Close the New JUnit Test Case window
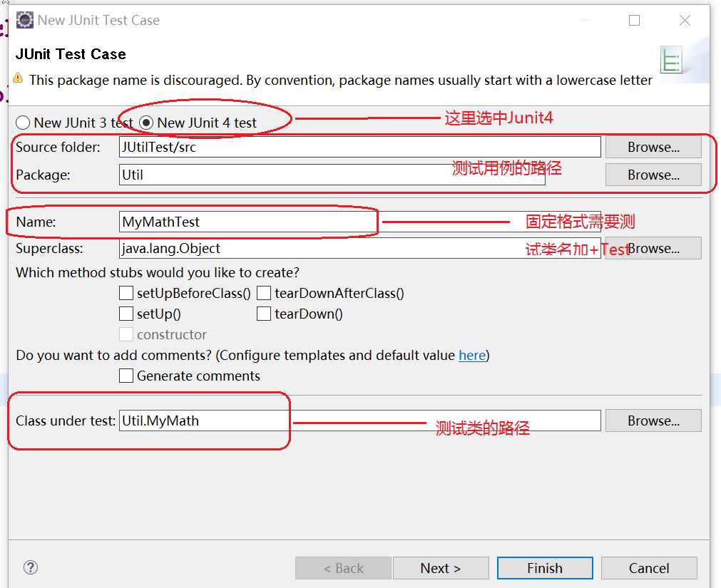This screenshot has height=588, width=721. click(x=685, y=20)
